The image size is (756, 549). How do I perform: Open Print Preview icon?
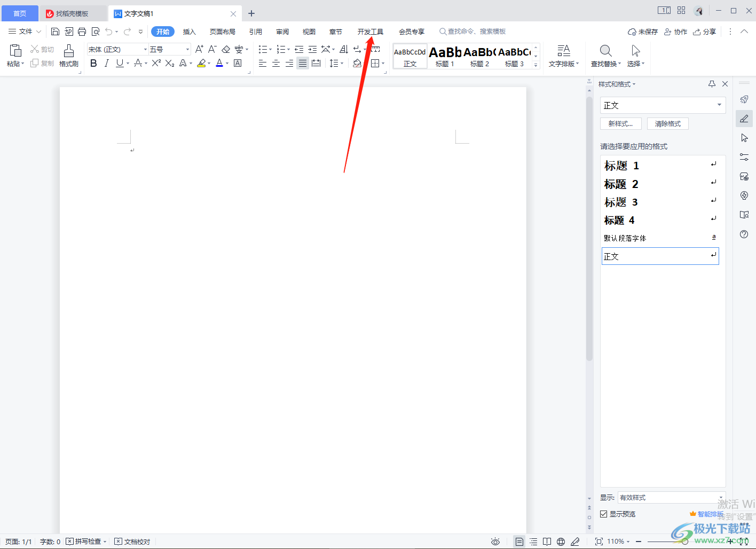point(96,32)
